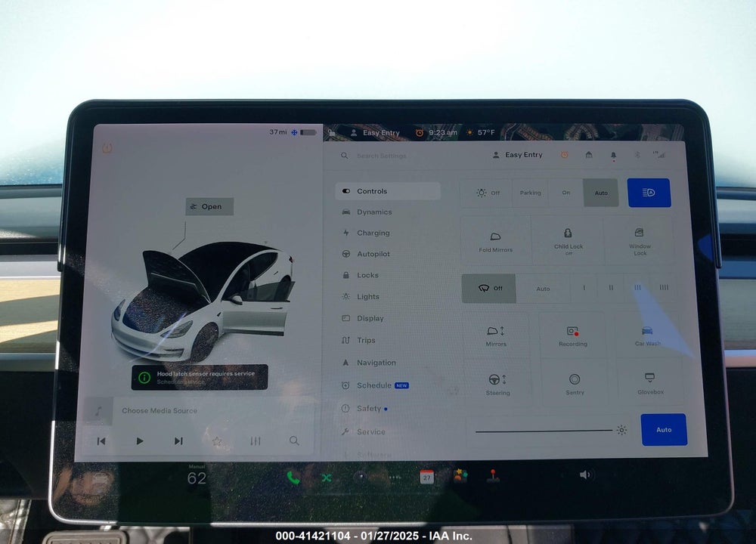Open the Easy Entry profile selector

click(x=517, y=155)
